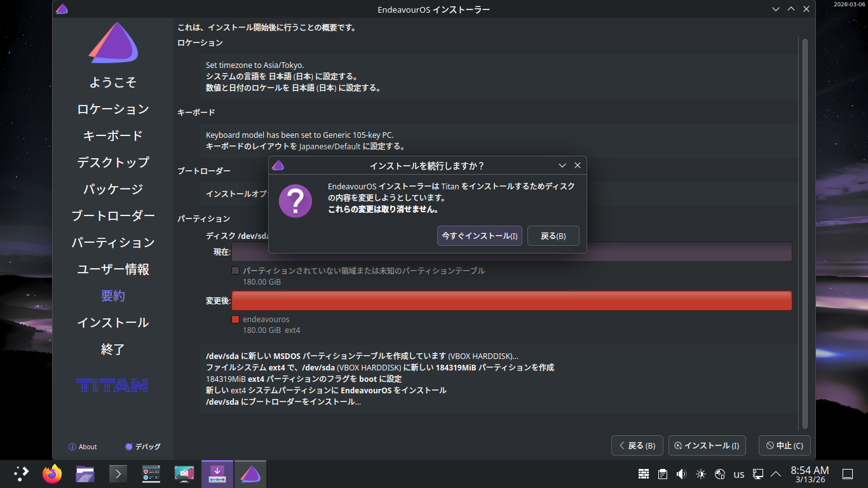Click the last line about /dev/sda bootloader install

(x=283, y=402)
